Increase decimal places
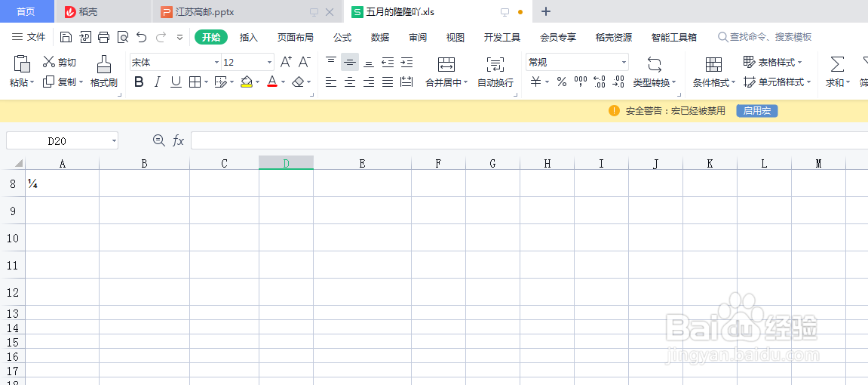 (599, 82)
